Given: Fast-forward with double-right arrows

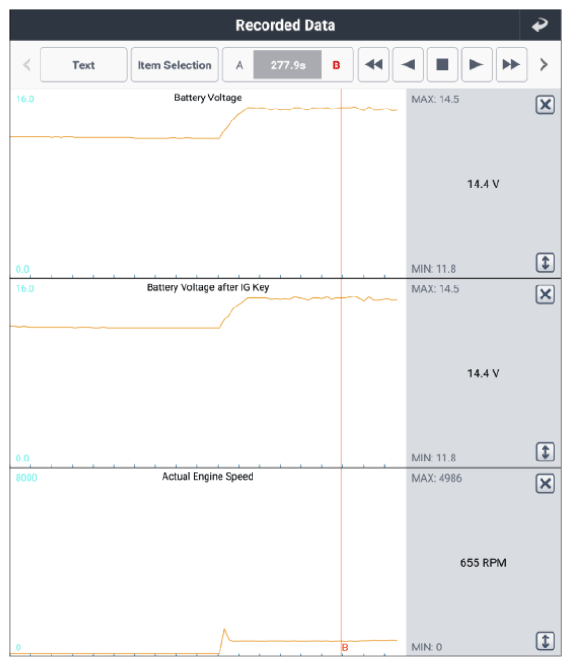Looking at the screenshot, I should [x=512, y=65].
